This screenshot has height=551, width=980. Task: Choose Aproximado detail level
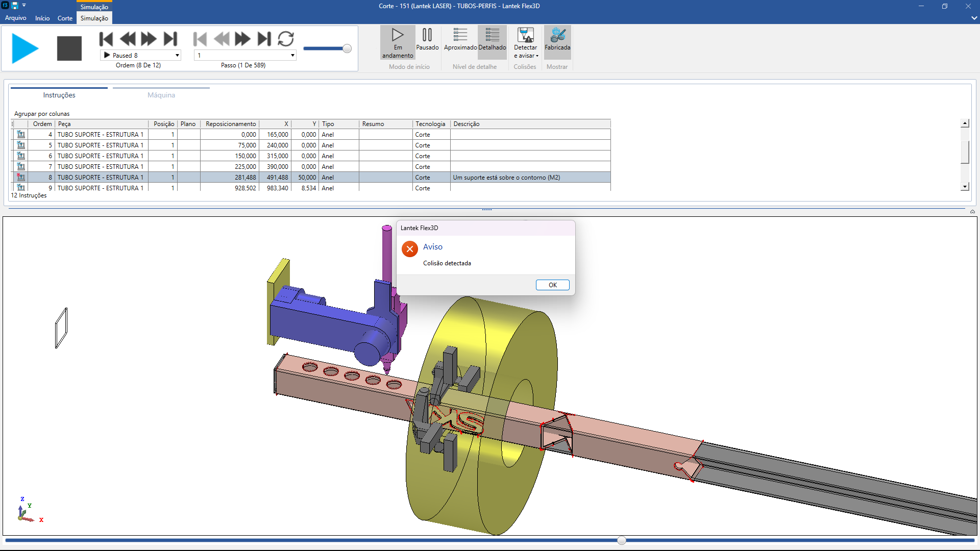pyautogui.click(x=460, y=39)
